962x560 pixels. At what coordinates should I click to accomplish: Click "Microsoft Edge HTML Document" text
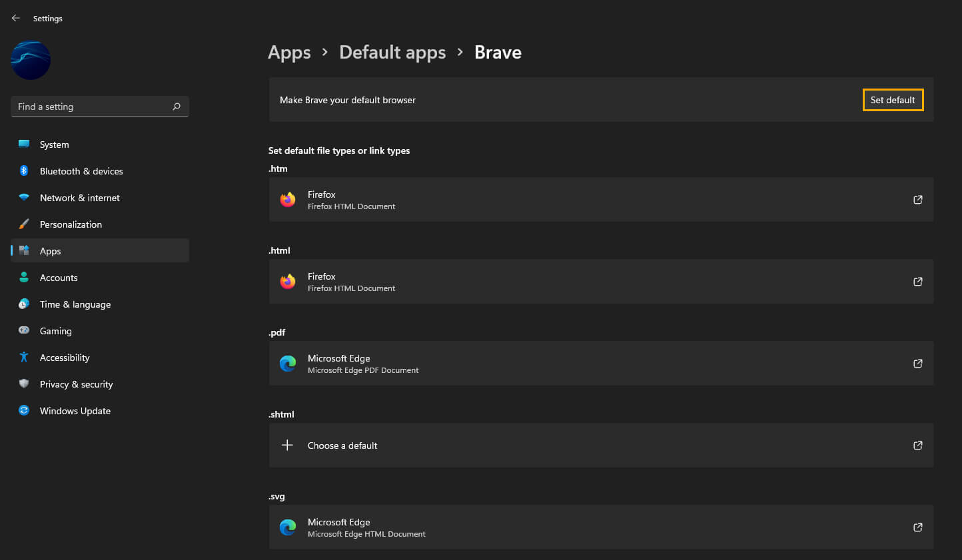tap(366, 534)
